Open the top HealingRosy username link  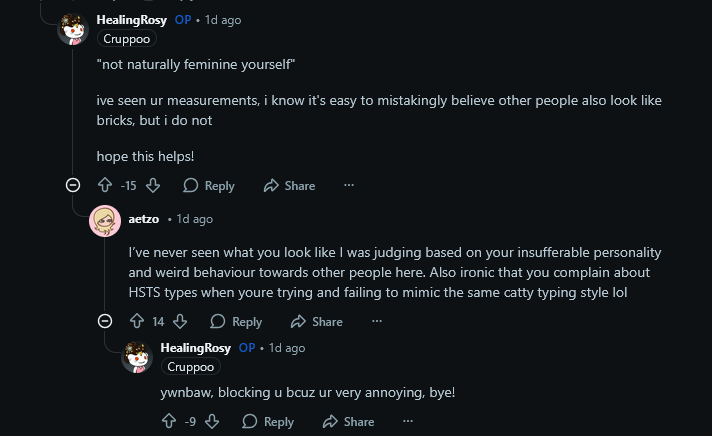(x=131, y=19)
